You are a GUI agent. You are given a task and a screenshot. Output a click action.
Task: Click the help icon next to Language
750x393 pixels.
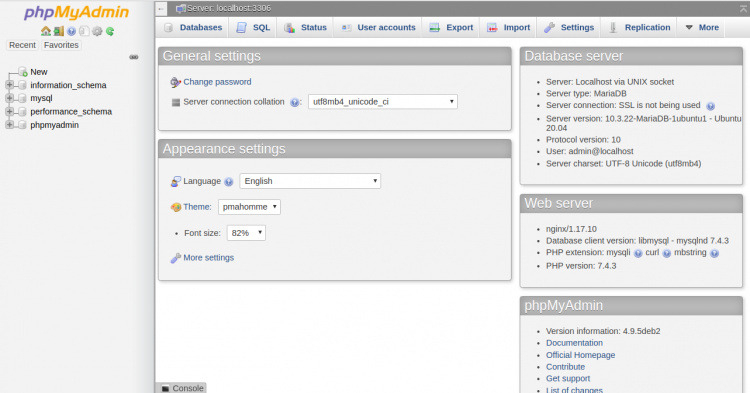pos(229,182)
